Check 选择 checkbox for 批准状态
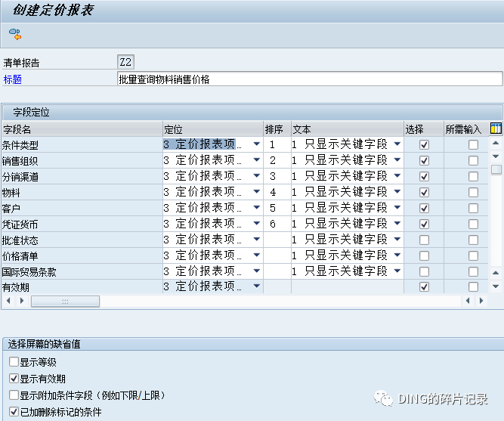This screenshot has height=421, width=504. [x=425, y=240]
